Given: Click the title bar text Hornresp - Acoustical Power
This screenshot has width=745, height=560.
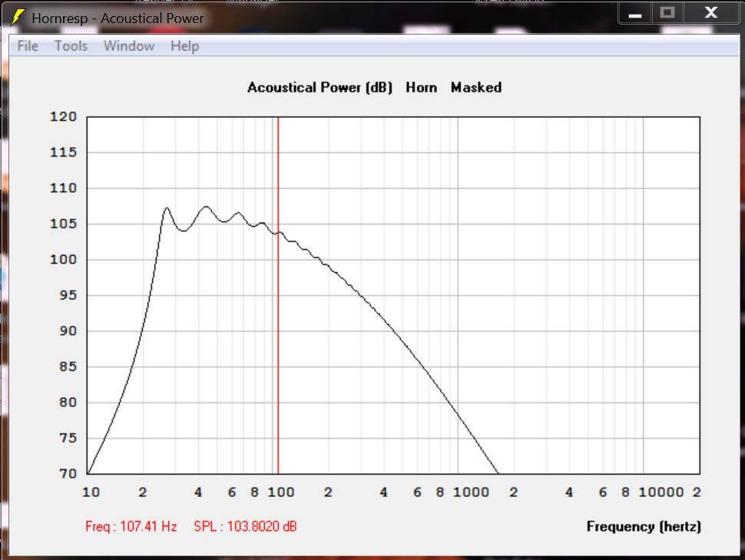Looking at the screenshot, I should coord(118,18).
